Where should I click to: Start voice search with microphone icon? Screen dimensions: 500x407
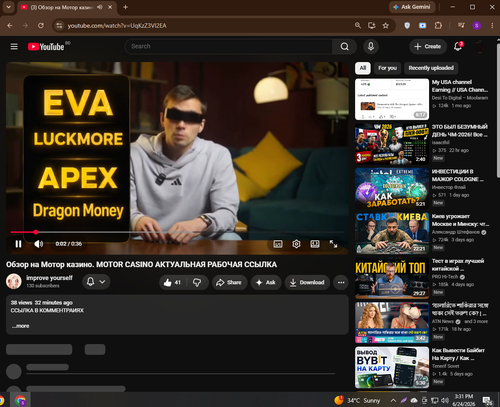pyautogui.click(x=371, y=46)
